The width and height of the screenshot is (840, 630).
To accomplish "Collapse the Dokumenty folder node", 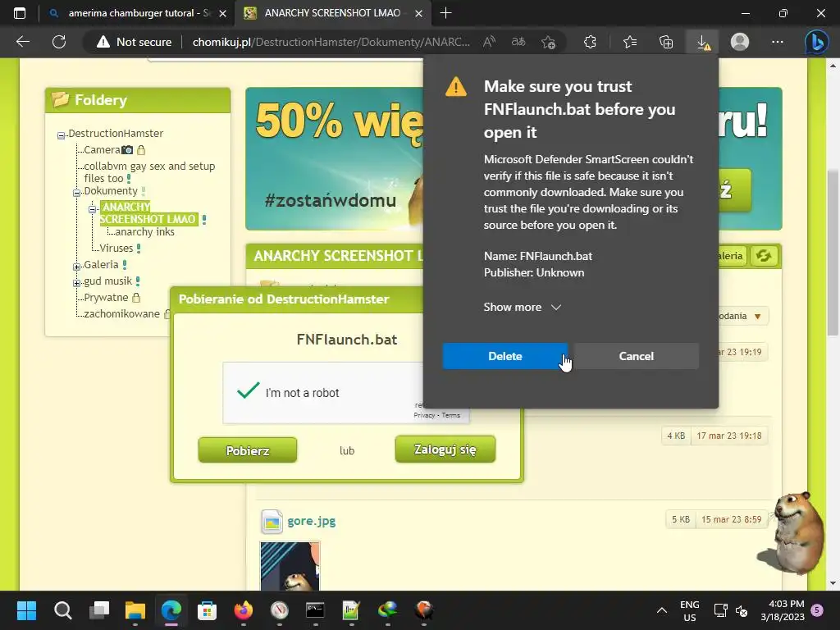I will click(x=76, y=193).
